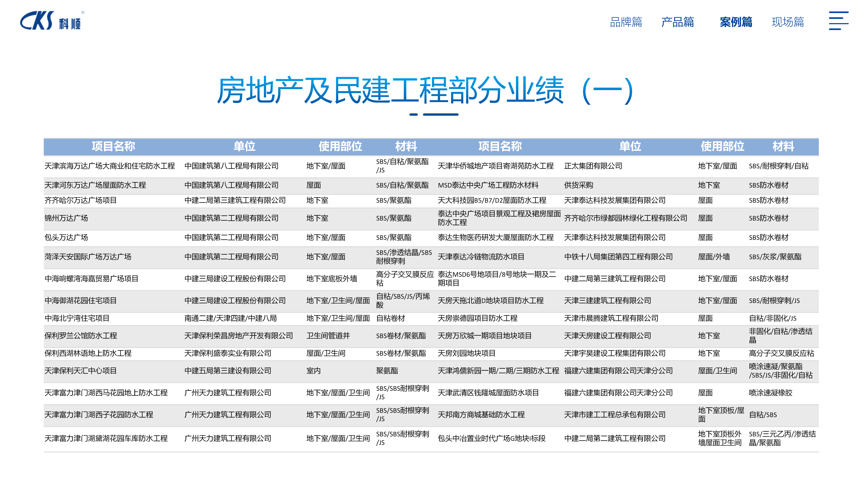Click unit 天津宇昊建设工程集团有限公司
868x488 pixels.
tap(615, 353)
